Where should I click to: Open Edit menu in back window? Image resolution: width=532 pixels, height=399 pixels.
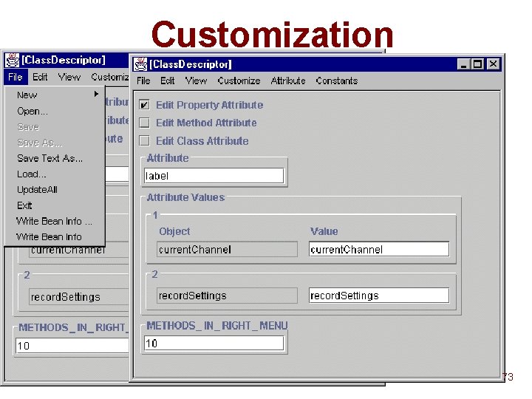(40, 77)
